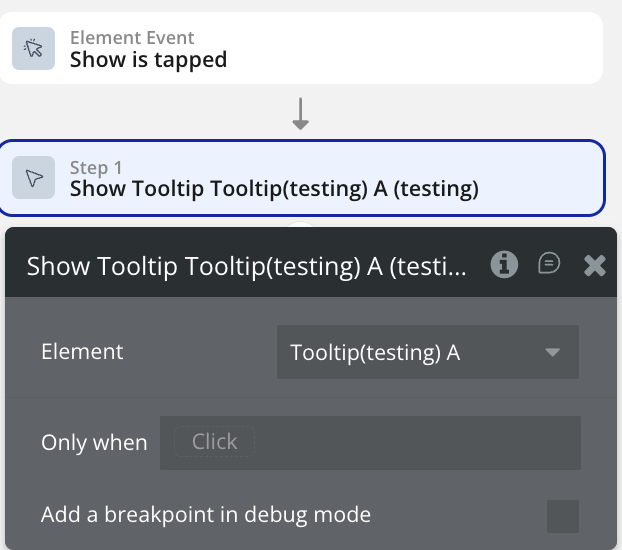Click the "Click" placeholder in Only when
The height and width of the screenshot is (550, 622).
coord(214,442)
